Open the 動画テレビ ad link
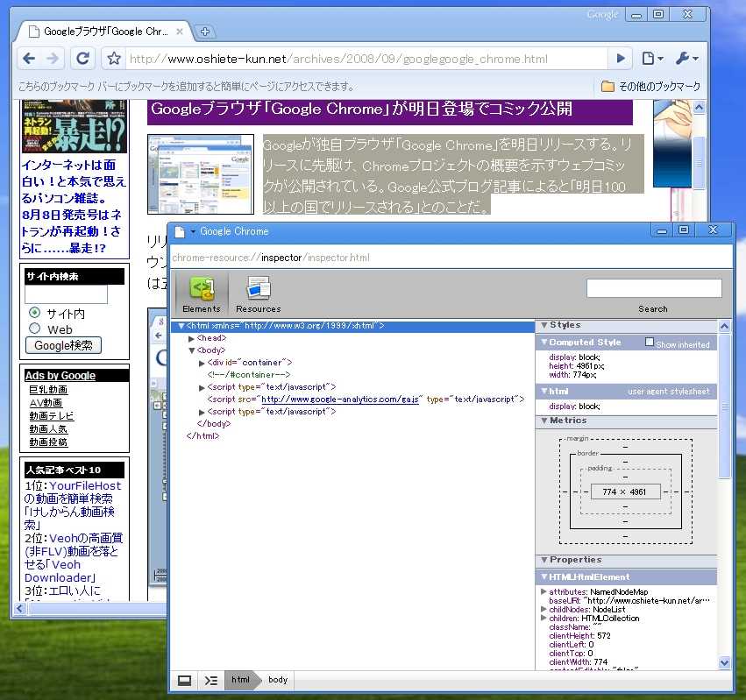This screenshot has width=746, height=700. (x=52, y=415)
